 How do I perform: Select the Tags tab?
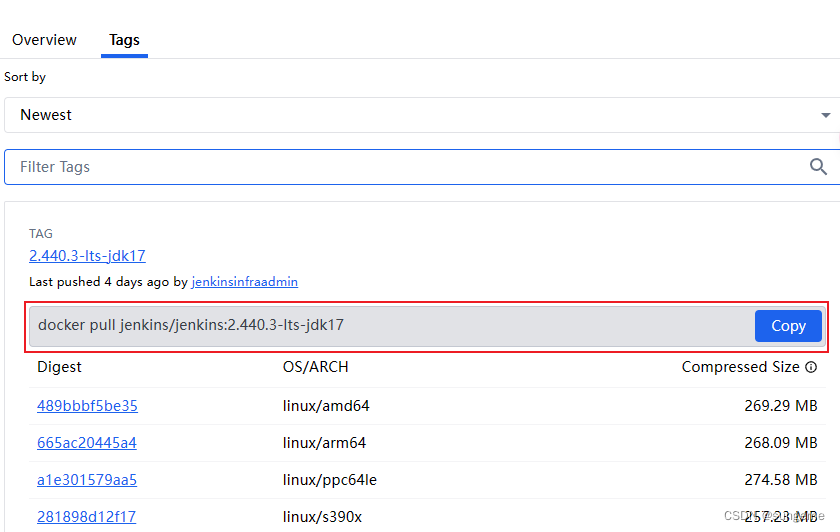tap(124, 40)
